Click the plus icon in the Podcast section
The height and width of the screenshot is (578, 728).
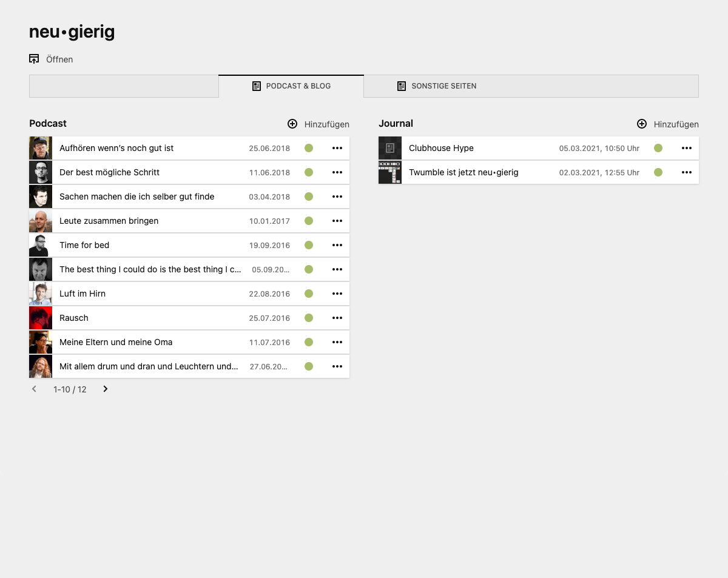point(292,124)
